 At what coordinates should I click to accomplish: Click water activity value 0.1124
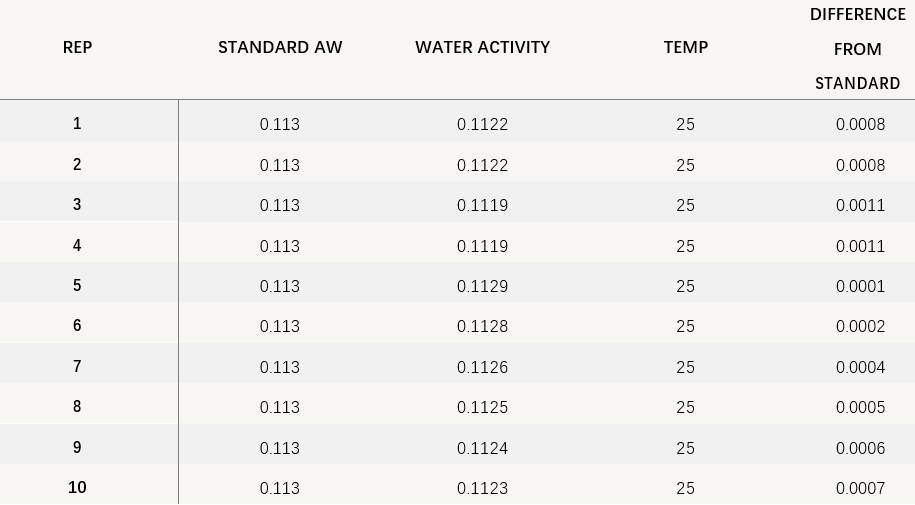coord(482,448)
